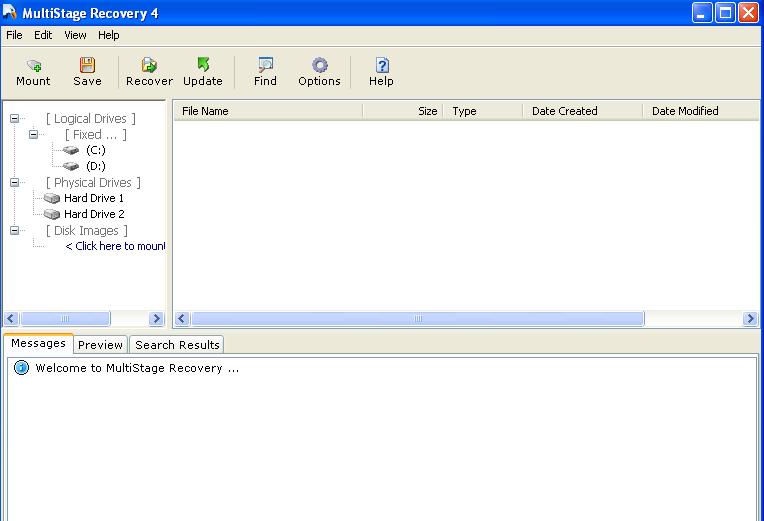764x521 pixels.
Task: Collapse the Logical Drives tree node
Action: pyautogui.click(x=15, y=118)
